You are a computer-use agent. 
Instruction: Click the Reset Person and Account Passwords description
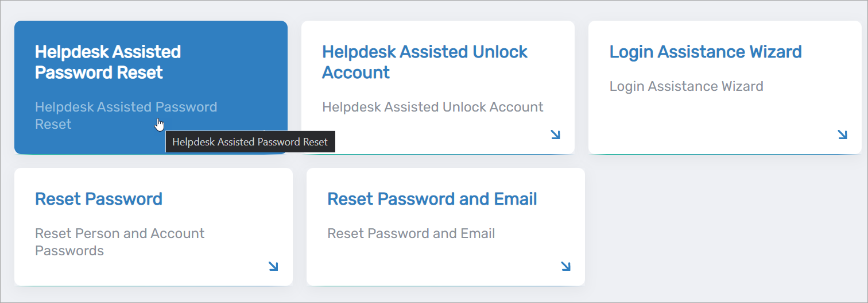point(119,242)
